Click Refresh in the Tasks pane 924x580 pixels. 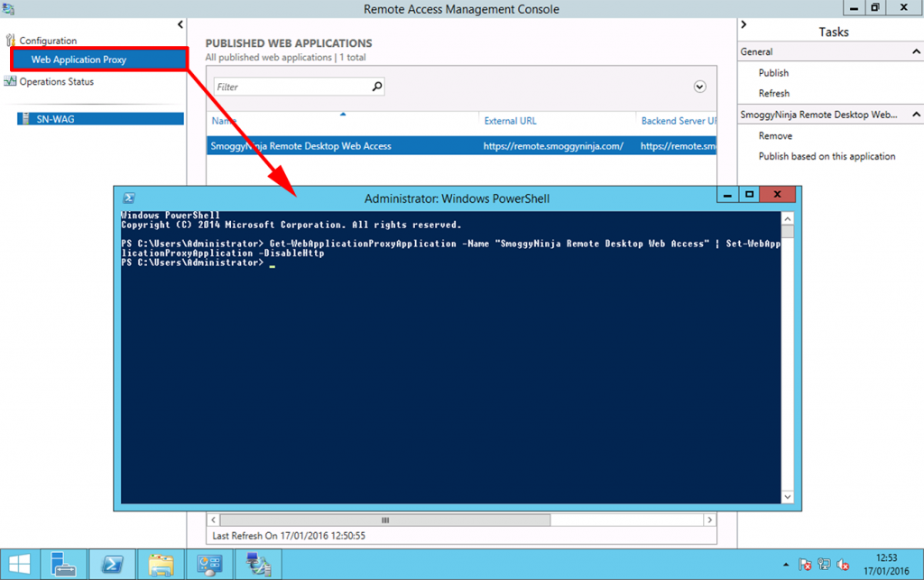pos(773,94)
